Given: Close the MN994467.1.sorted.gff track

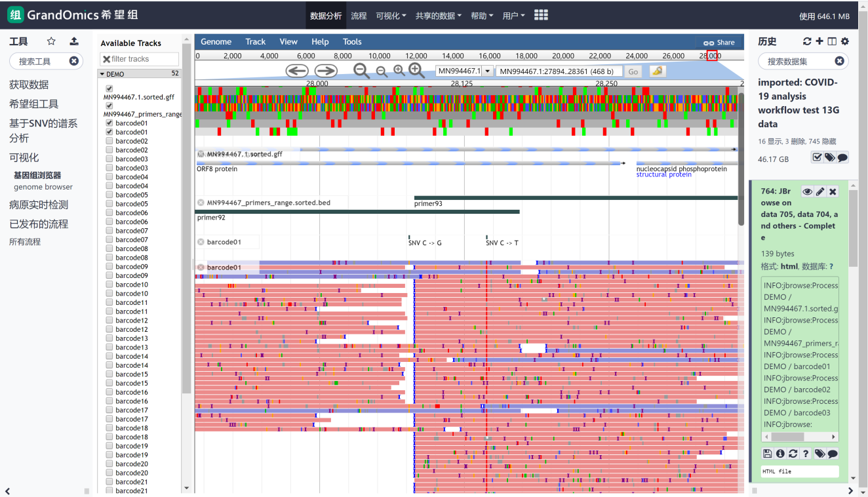Looking at the screenshot, I should click(x=201, y=154).
